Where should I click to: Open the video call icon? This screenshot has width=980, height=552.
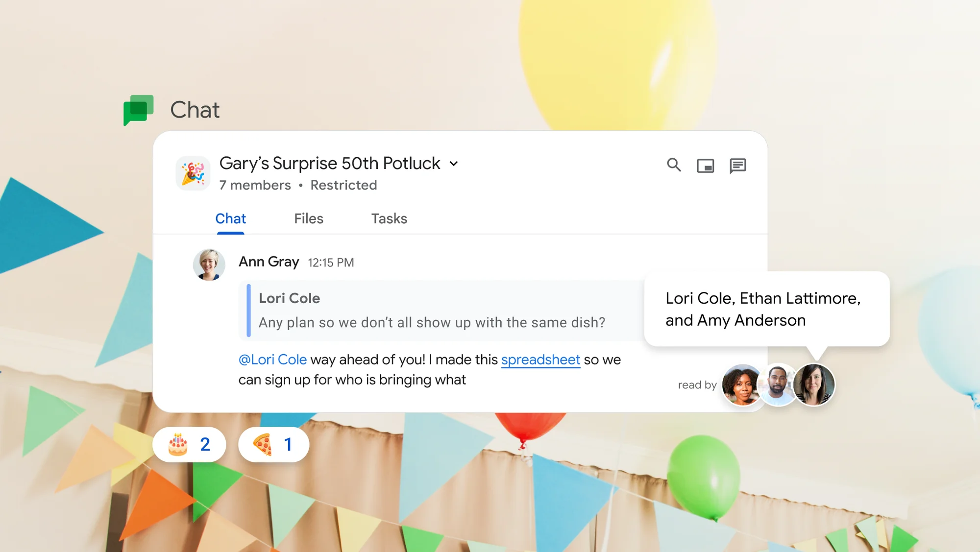pos(707,166)
